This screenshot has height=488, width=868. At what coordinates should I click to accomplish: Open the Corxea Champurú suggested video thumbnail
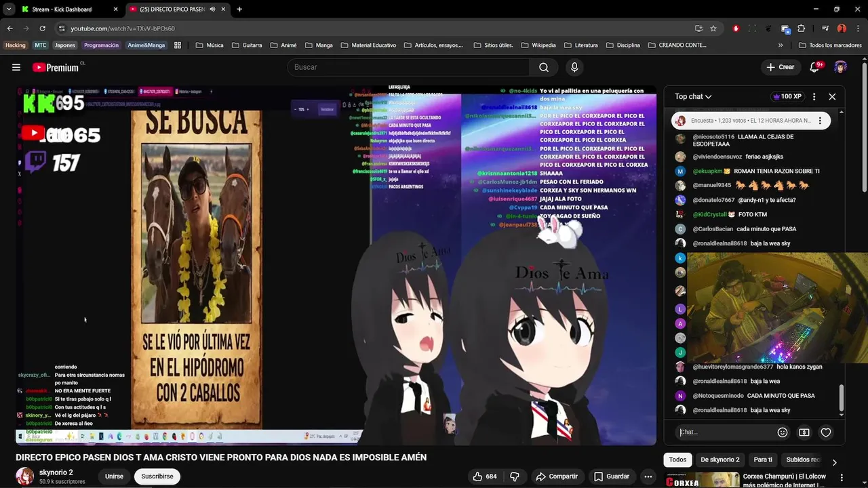click(x=701, y=480)
